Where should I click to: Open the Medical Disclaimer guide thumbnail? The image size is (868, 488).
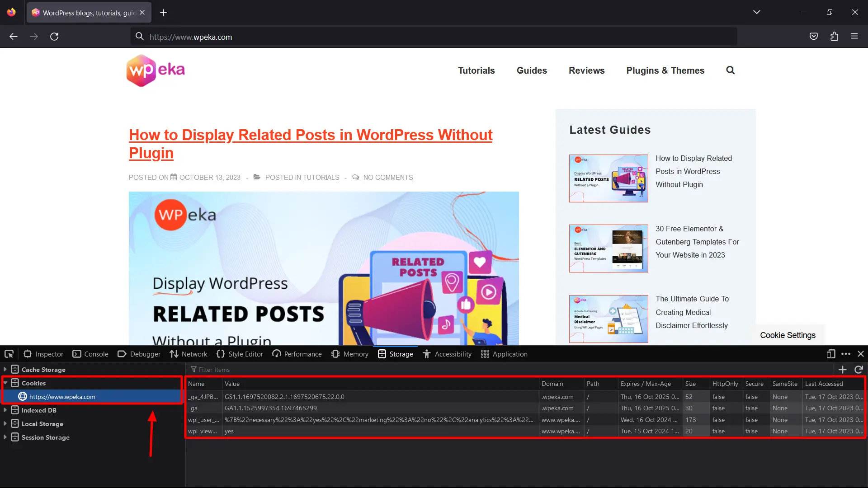pos(609,319)
